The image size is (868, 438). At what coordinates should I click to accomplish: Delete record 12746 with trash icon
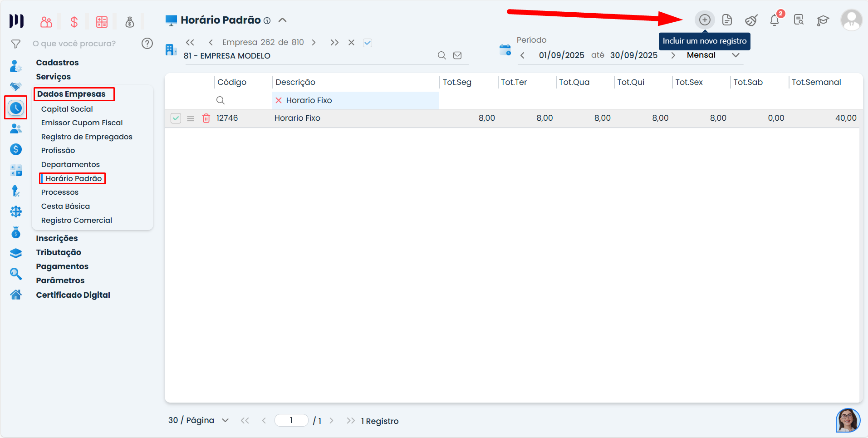click(x=206, y=118)
